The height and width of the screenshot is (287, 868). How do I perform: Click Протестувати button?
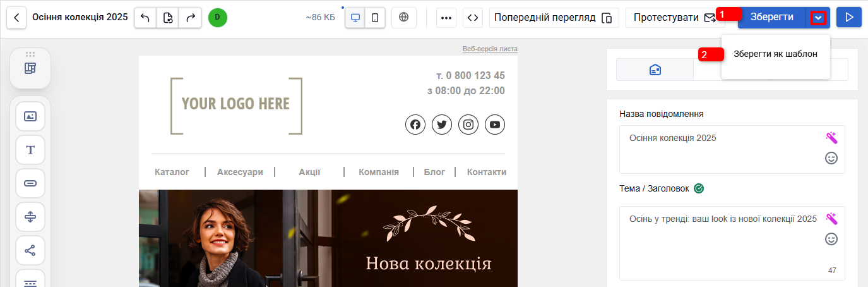pyautogui.click(x=675, y=18)
